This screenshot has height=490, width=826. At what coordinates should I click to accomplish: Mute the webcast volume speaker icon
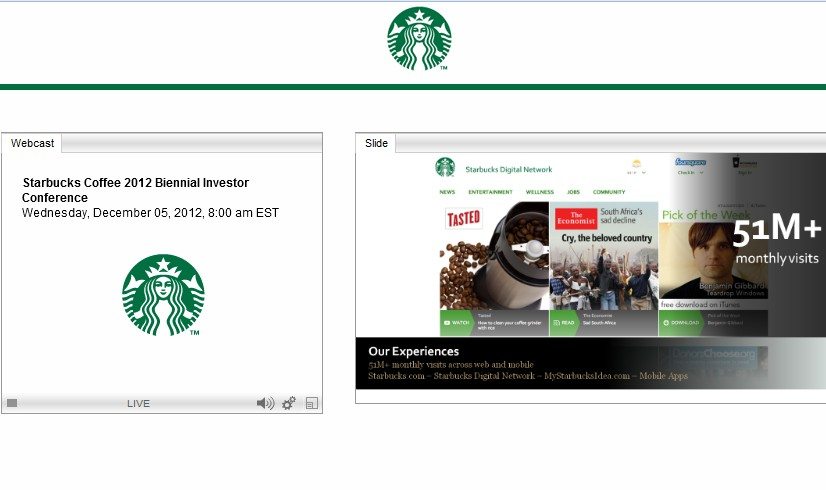point(265,403)
